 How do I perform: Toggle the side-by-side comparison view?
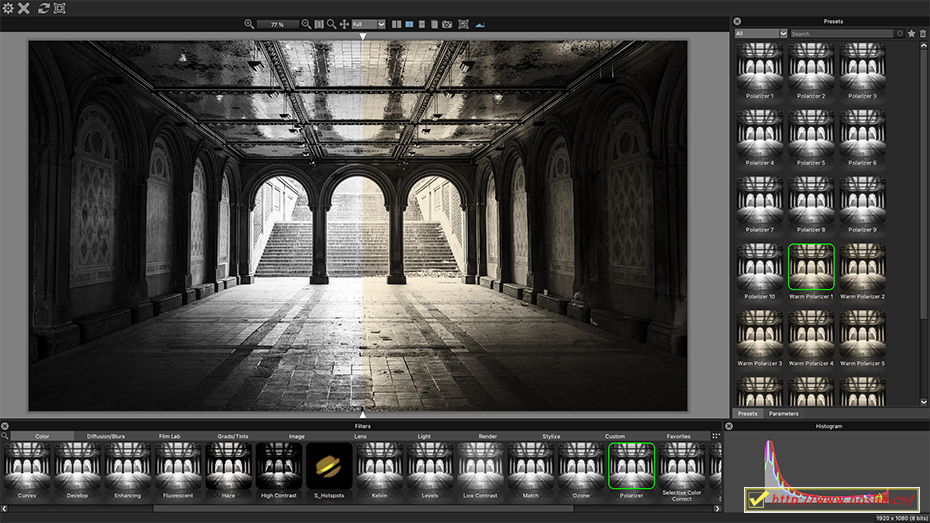coord(397,24)
